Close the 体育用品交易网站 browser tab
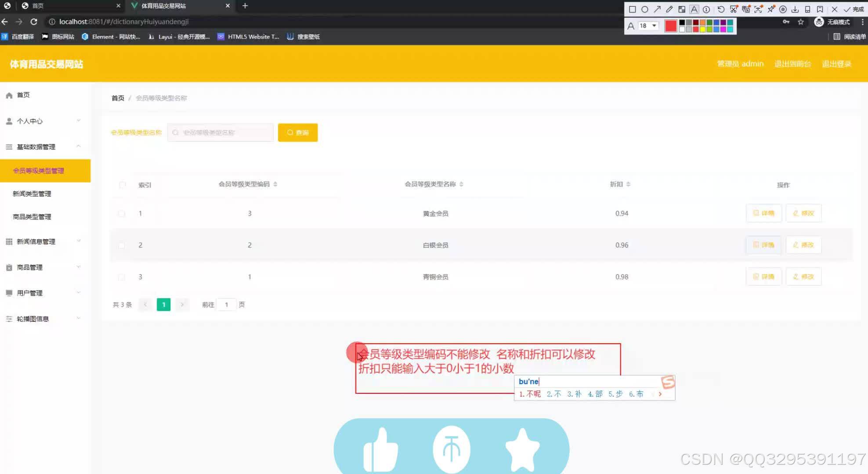 point(228,6)
